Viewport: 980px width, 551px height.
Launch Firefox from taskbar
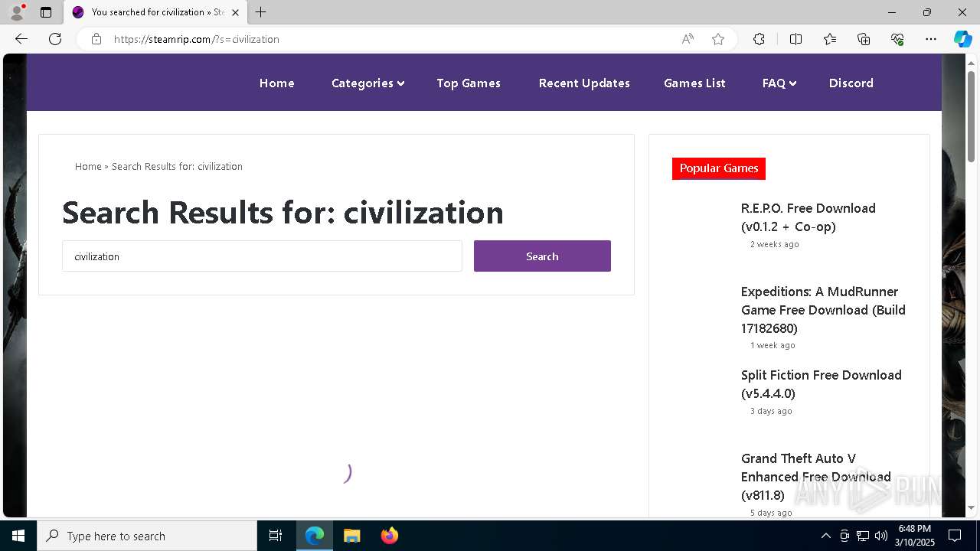(x=390, y=536)
